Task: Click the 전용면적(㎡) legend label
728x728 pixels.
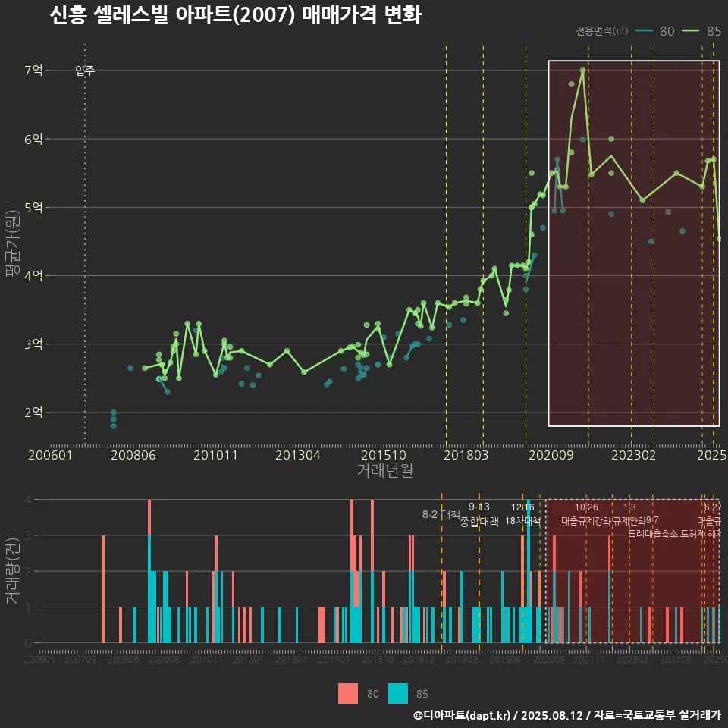Action: coord(601,30)
